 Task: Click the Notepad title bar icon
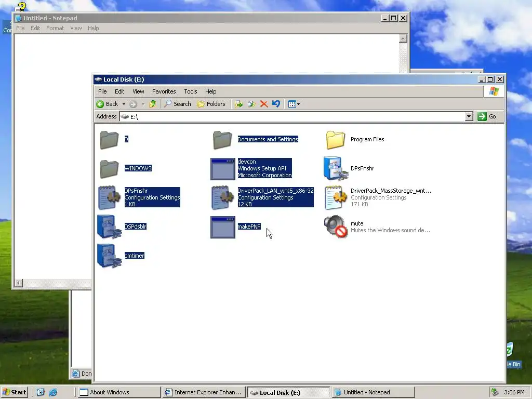tap(18, 18)
